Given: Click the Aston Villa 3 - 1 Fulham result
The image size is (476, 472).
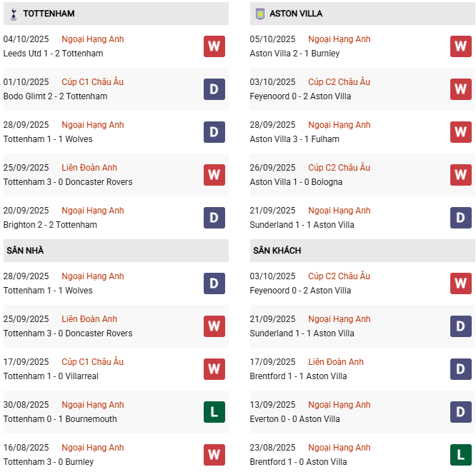Looking at the screenshot, I should coord(294,139).
